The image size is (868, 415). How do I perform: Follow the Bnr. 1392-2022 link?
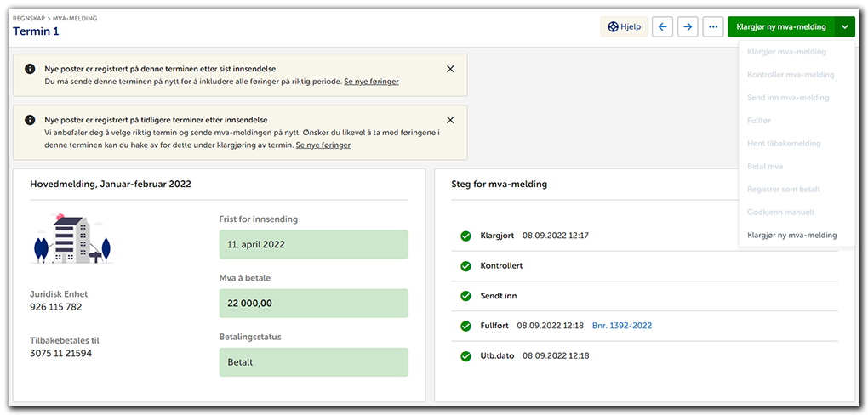[622, 326]
